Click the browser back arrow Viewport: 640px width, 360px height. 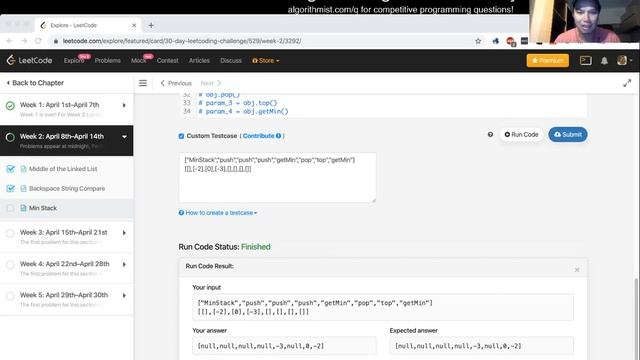(x=9, y=41)
